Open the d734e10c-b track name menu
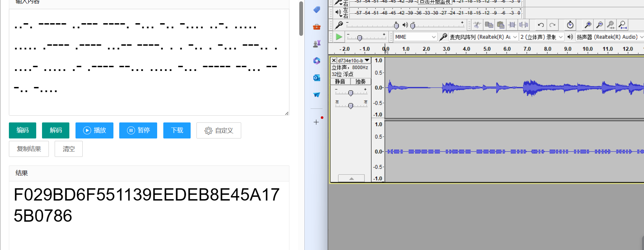Viewport: 644px width, 250px height. point(354,60)
